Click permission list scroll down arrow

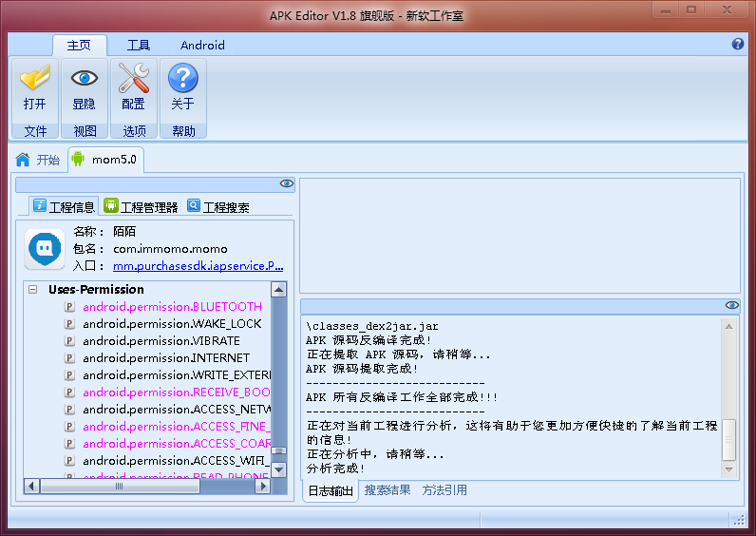(278, 469)
